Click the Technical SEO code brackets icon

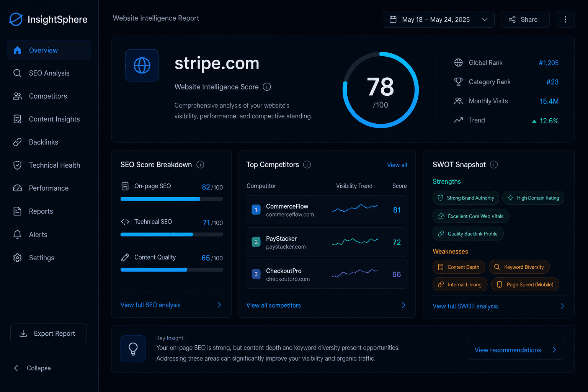click(125, 222)
